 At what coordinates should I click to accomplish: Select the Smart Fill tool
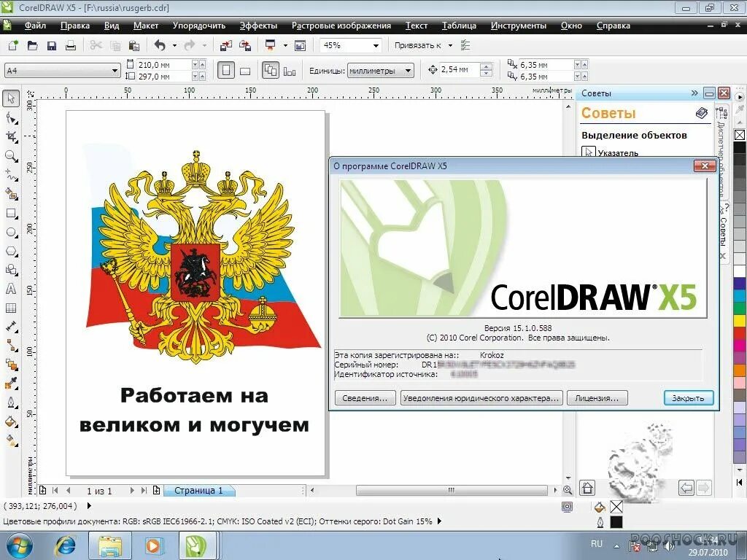[11, 194]
